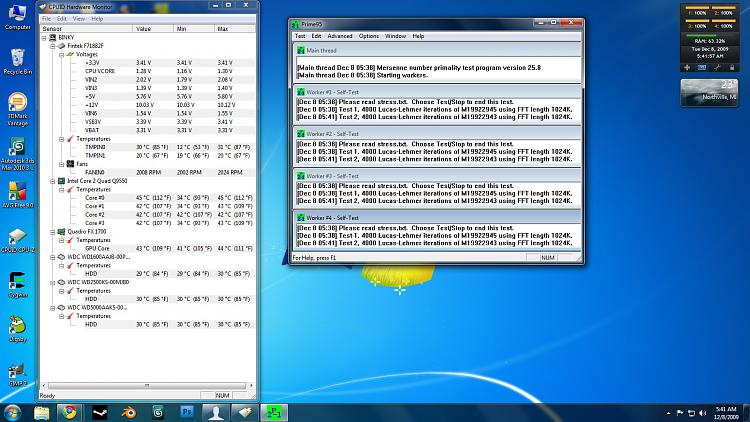Click the CPUID Hardware Monitor title bar icon
750x422 pixels.
pyautogui.click(x=43, y=7)
